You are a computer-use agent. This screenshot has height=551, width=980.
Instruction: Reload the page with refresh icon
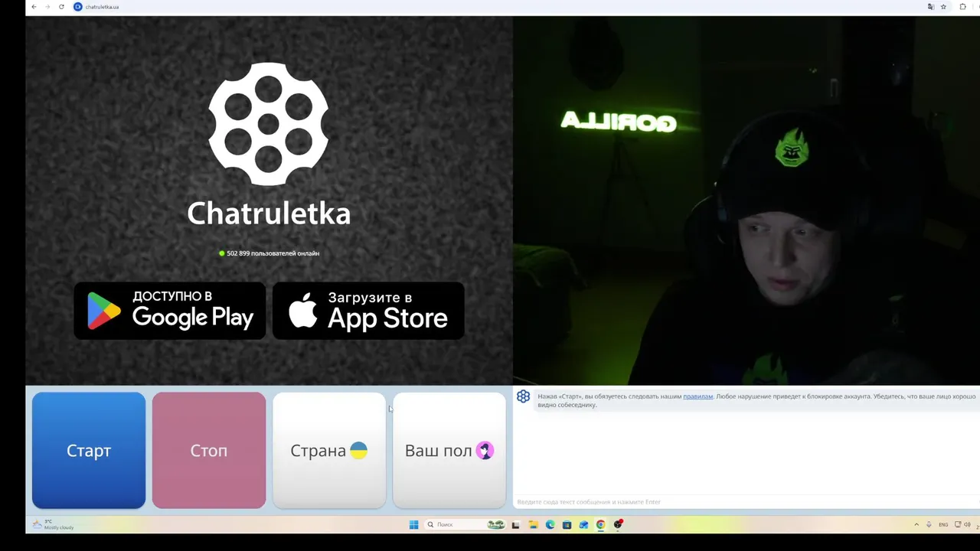61,7
